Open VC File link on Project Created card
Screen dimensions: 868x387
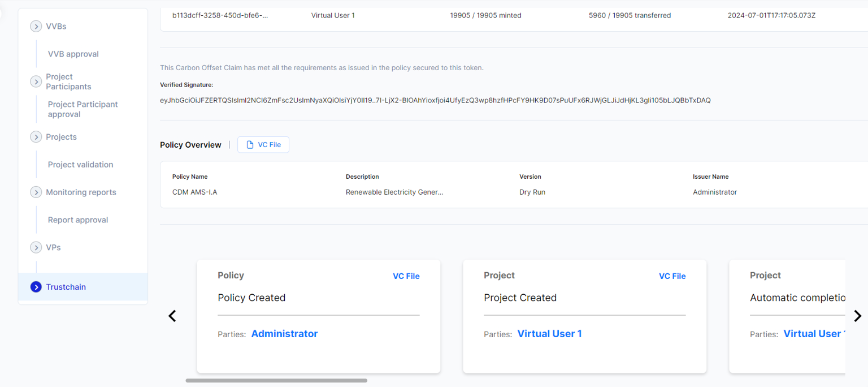coord(672,276)
